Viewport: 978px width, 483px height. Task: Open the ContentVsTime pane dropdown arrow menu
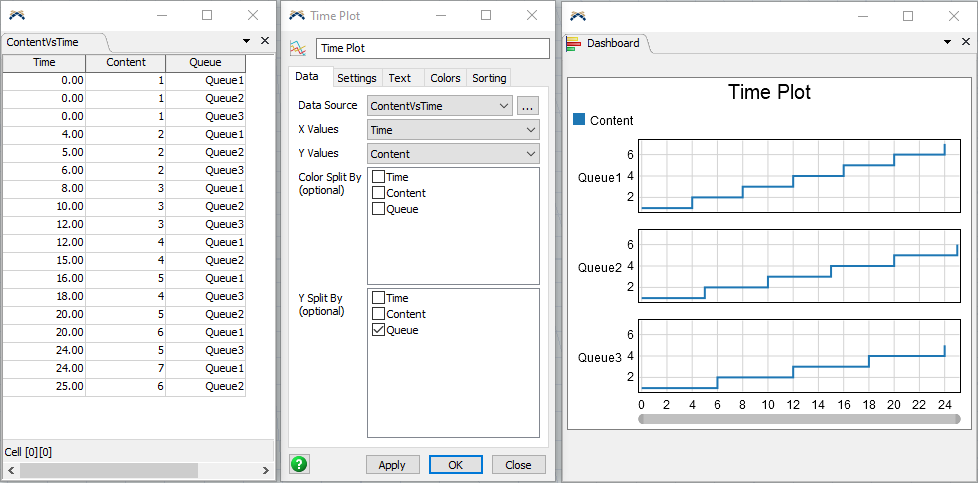point(247,41)
